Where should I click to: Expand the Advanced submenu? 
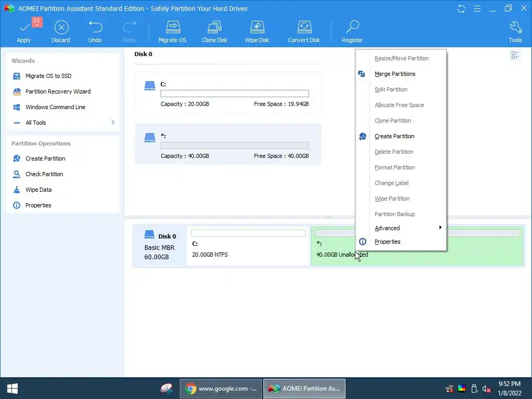401,228
